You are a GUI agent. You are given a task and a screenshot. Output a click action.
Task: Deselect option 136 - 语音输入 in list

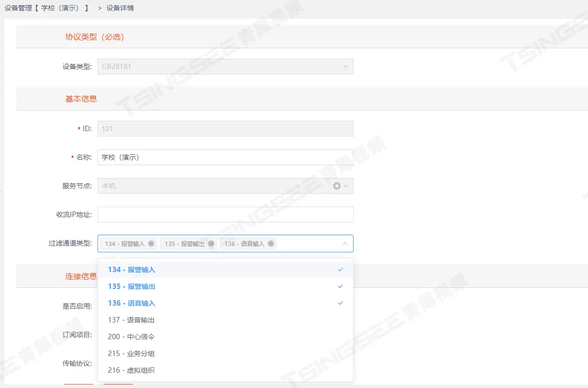[226, 303]
